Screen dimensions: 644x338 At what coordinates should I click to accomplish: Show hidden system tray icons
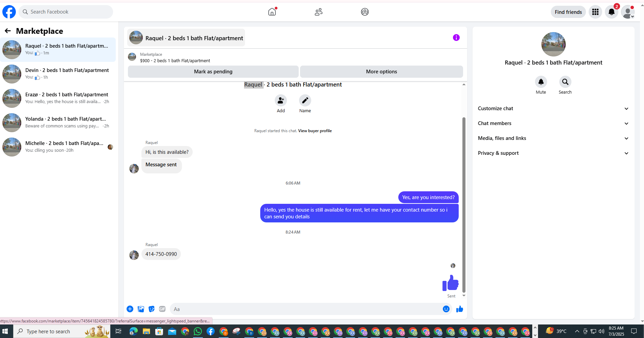click(577, 331)
